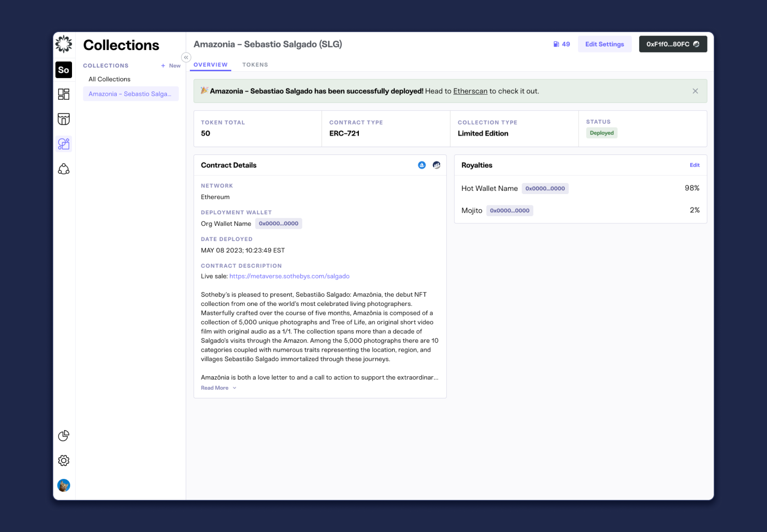Create a new collection with New
Screen dimensions: 767x532
[x=171, y=66]
